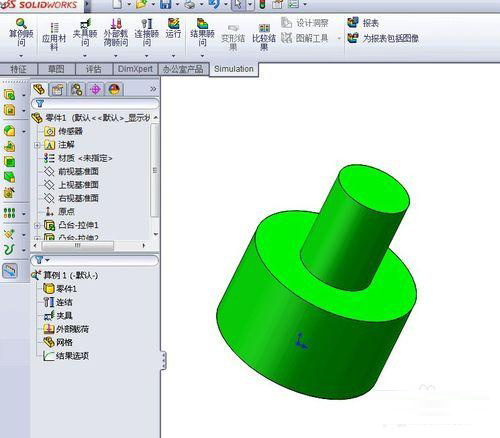Open ConfigurationManager tab icon
Viewport: 500px width, 438px height.
point(77,89)
